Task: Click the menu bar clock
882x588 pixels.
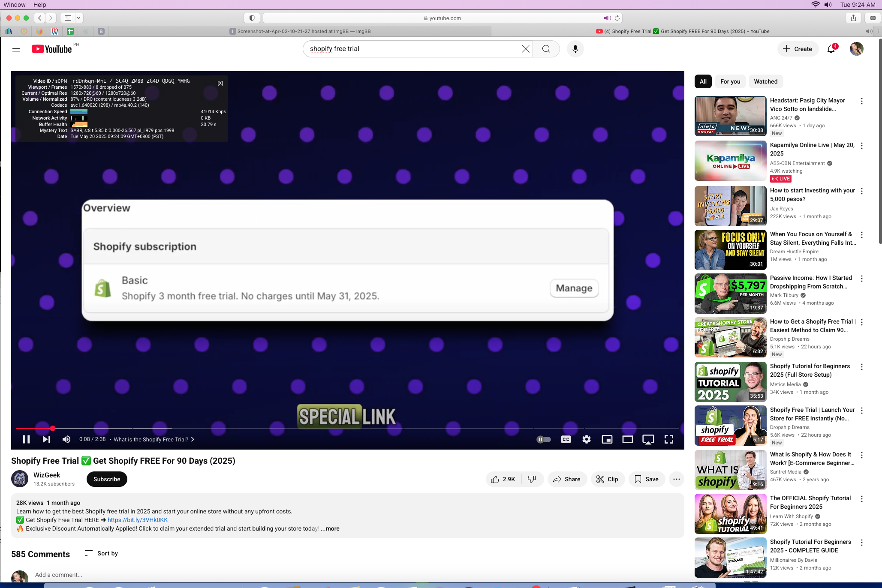Action: pyautogui.click(x=858, y=5)
